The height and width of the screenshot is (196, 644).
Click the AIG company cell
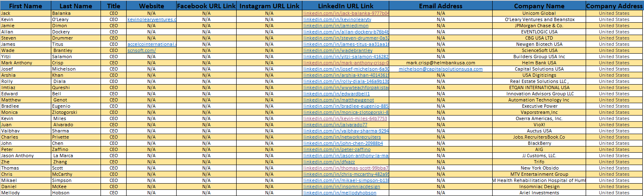[539, 149]
